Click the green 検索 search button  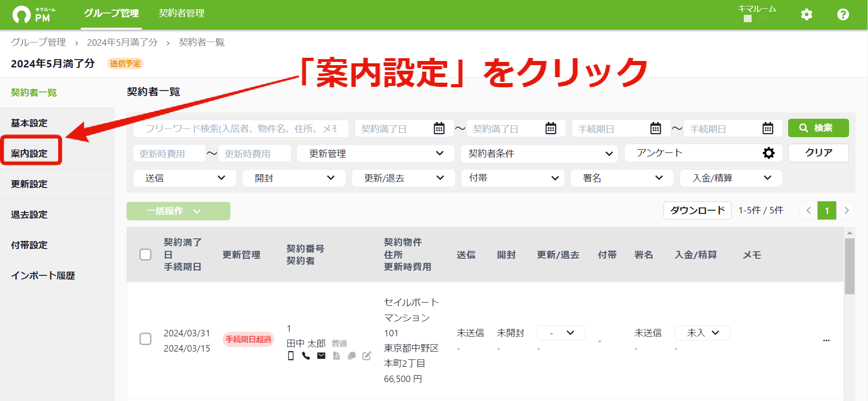pos(818,128)
